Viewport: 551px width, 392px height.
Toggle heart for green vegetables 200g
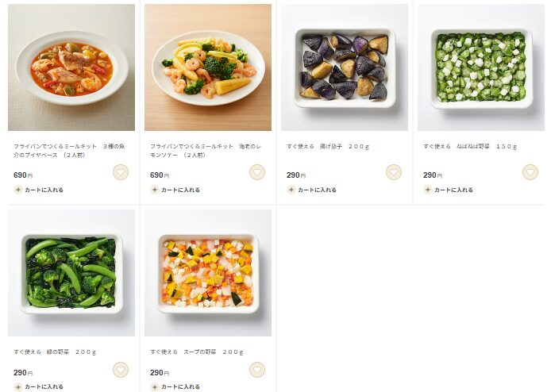121,370
